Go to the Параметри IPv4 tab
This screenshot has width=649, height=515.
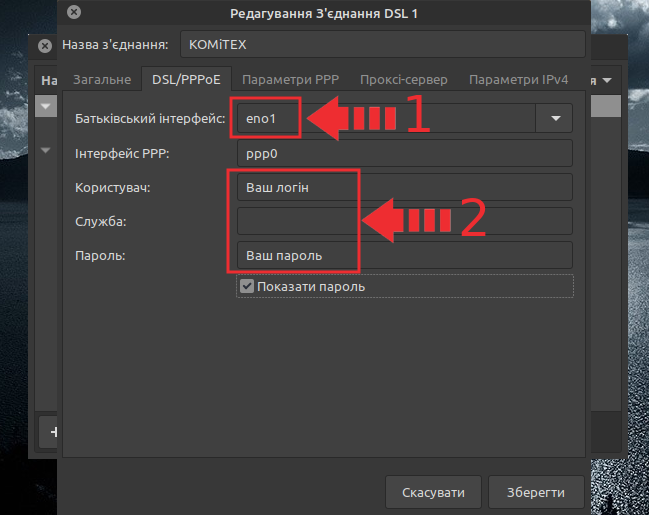tap(518, 79)
